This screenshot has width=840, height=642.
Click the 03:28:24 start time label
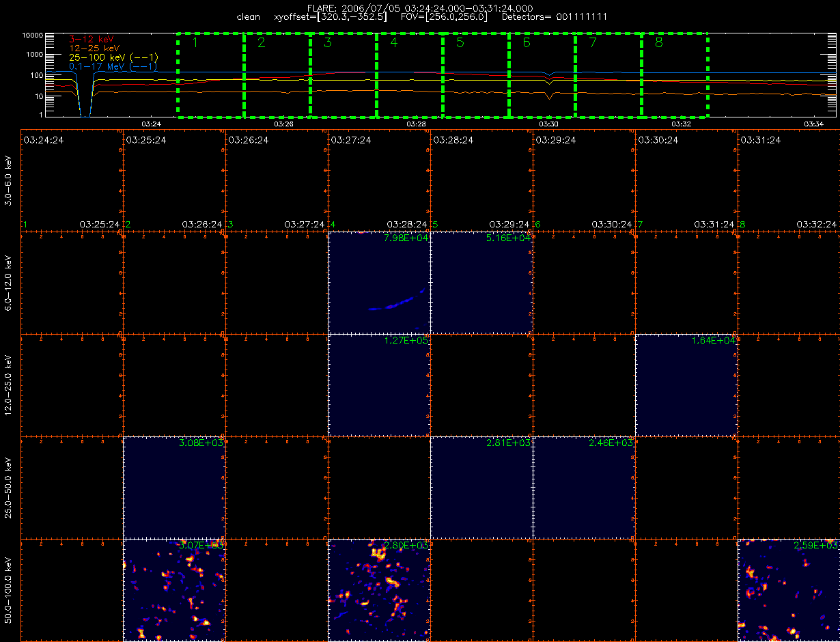click(x=453, y=140)
